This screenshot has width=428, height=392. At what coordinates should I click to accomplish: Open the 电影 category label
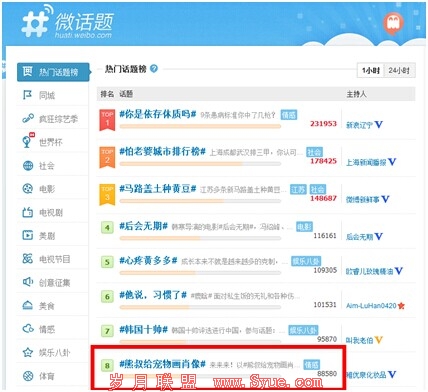pyautogui.click(x=47, y=189)
